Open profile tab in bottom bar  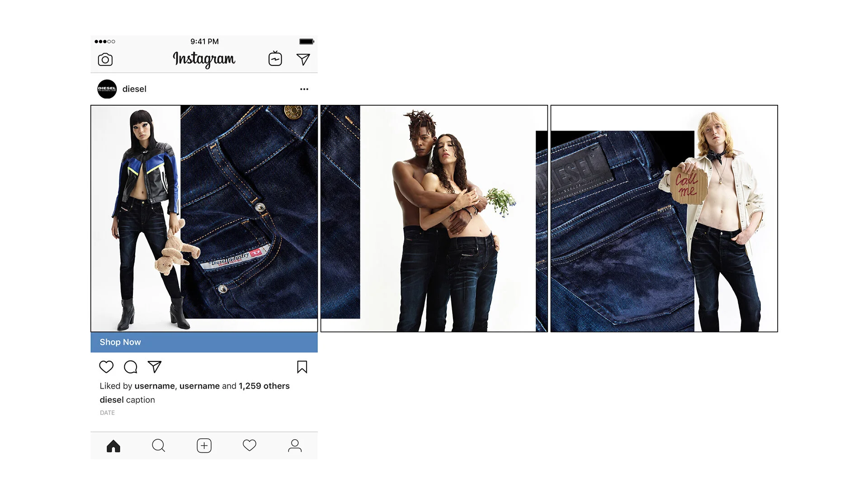coord(295,446)
